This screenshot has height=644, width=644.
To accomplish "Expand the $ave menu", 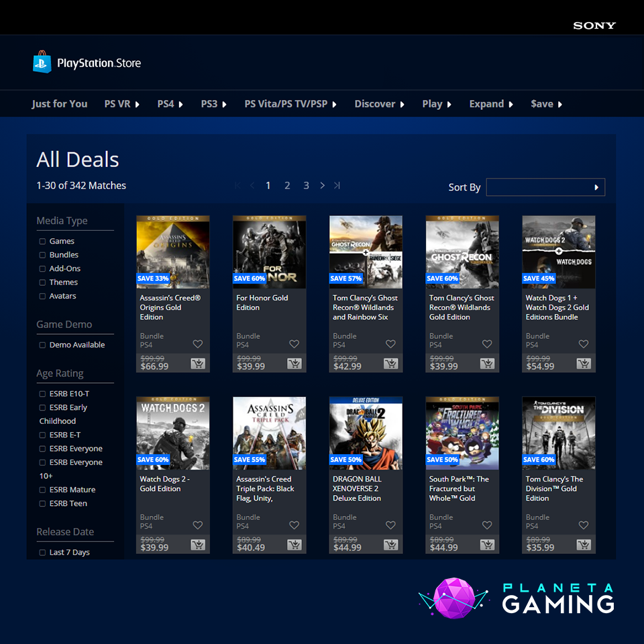I will (x=546, y=104).
